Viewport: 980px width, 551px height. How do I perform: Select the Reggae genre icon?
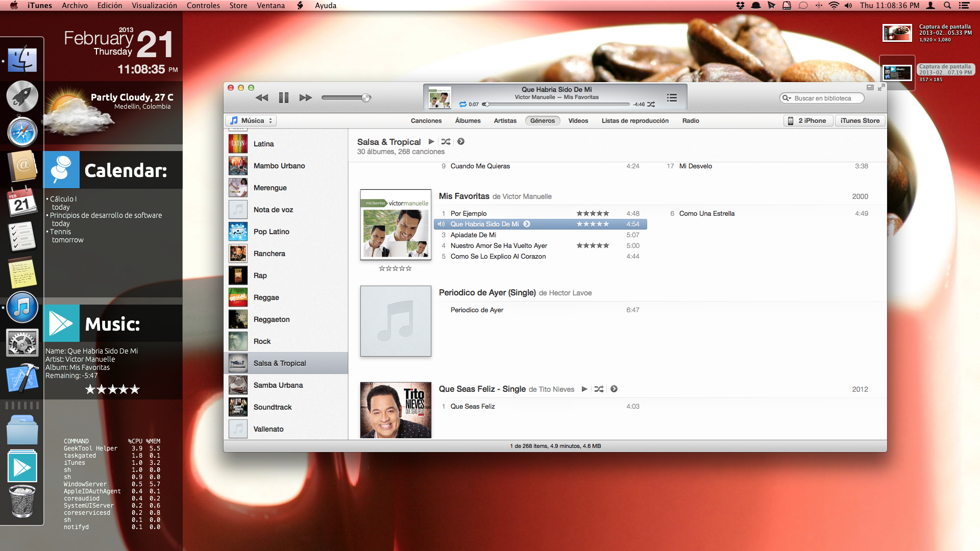pos(238,297)
